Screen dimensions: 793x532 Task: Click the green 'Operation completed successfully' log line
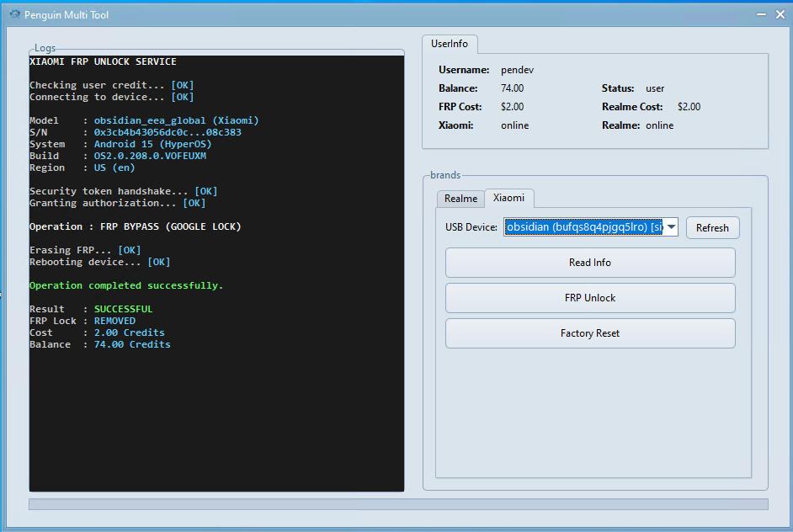126,285
